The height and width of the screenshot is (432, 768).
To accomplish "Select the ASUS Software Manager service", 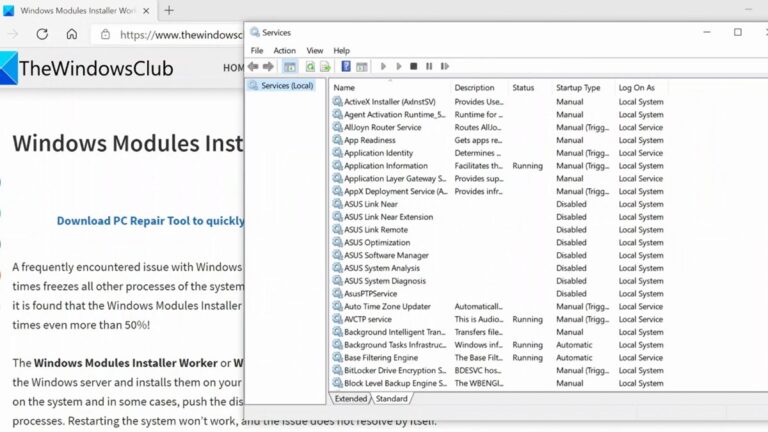I will tap(498, 255).
